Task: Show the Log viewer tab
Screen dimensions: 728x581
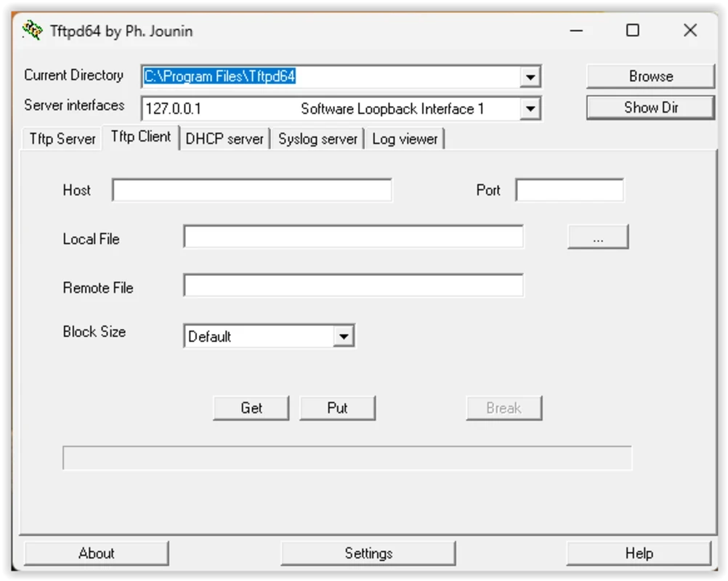Action: coord(405,139)
